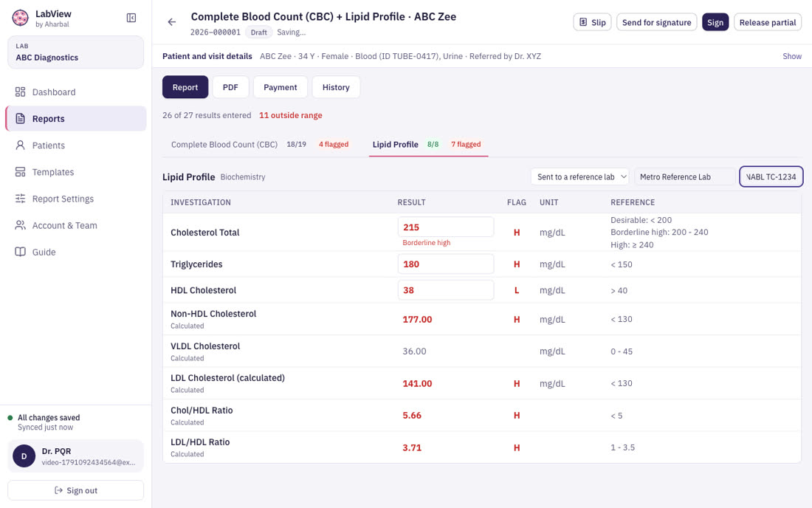
Task: Click the Templates layout icon
Action: 20,172
